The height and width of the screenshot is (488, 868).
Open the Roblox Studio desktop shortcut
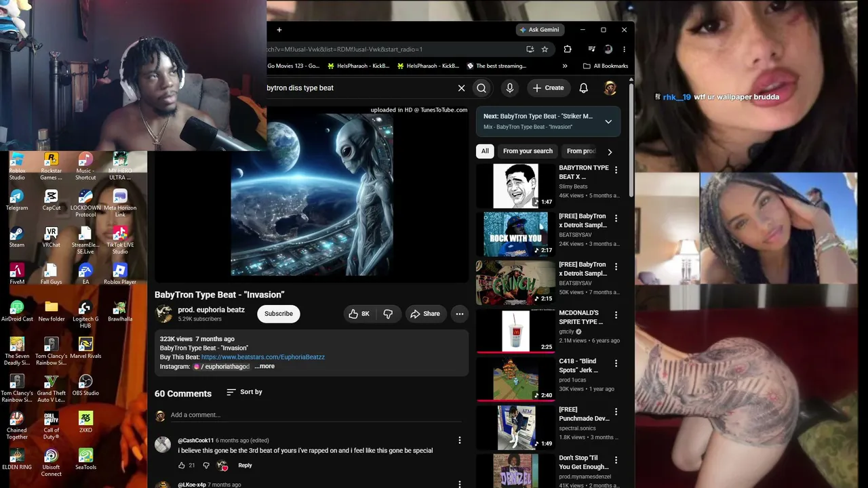17,166
